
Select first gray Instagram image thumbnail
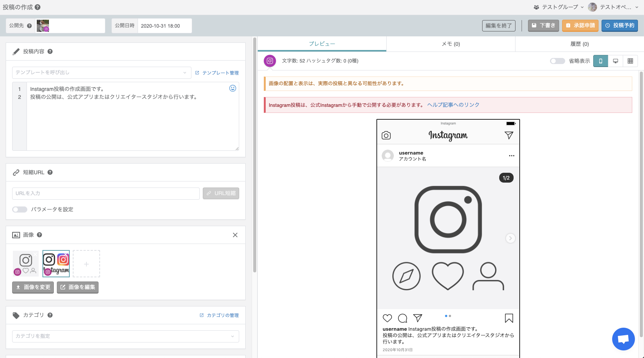click(x=26, y=264)
